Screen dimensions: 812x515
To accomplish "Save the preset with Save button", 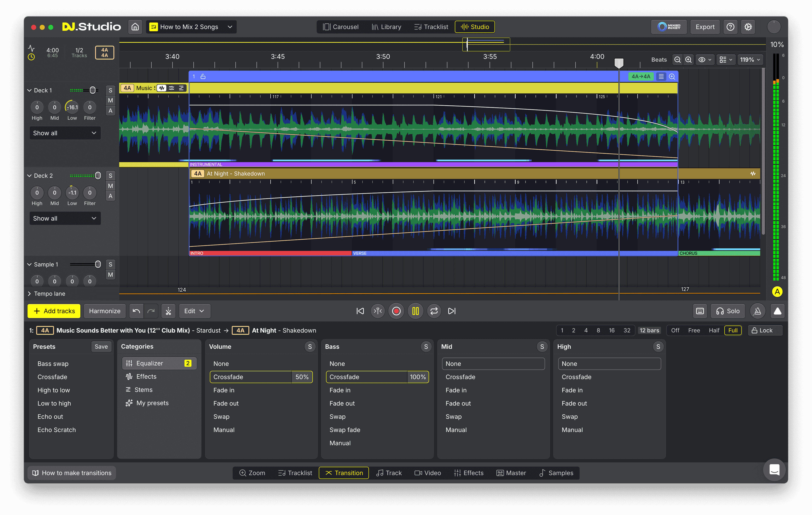I will pyautogui.click(x=101, y=347).
